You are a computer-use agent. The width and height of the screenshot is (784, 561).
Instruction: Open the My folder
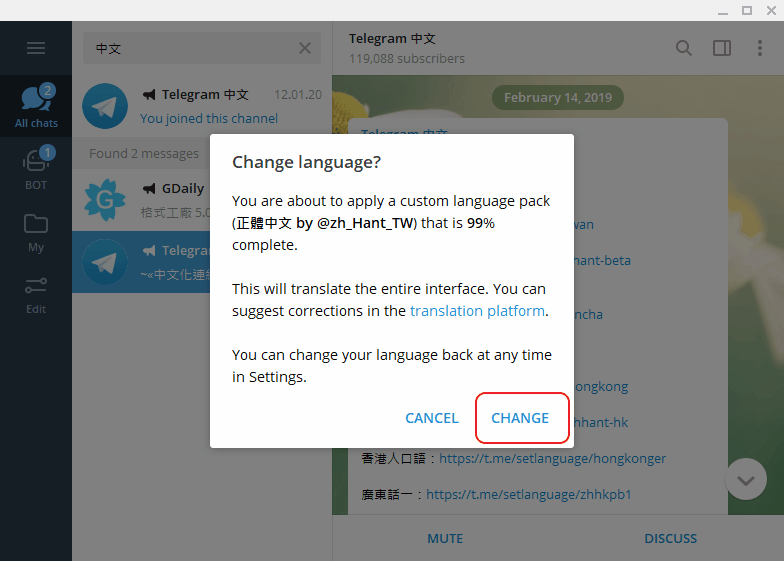[36, 233]
